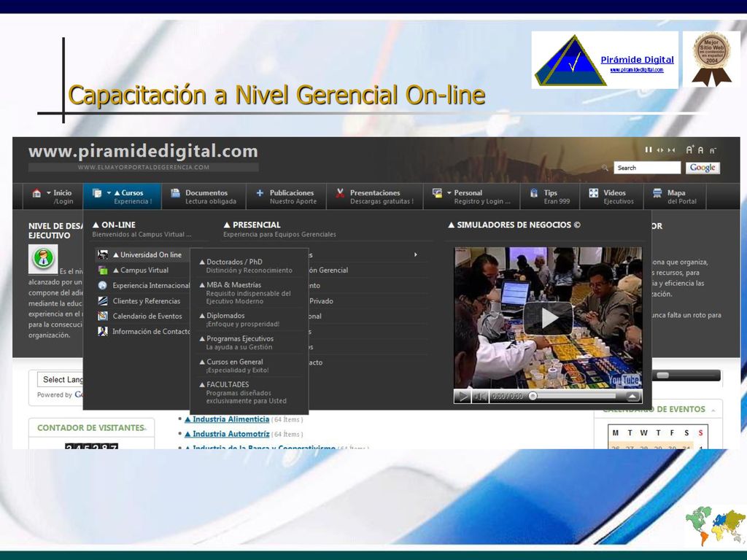Click the Documentos disk icon
Viewport: 747px width, 560px height.
175,192
